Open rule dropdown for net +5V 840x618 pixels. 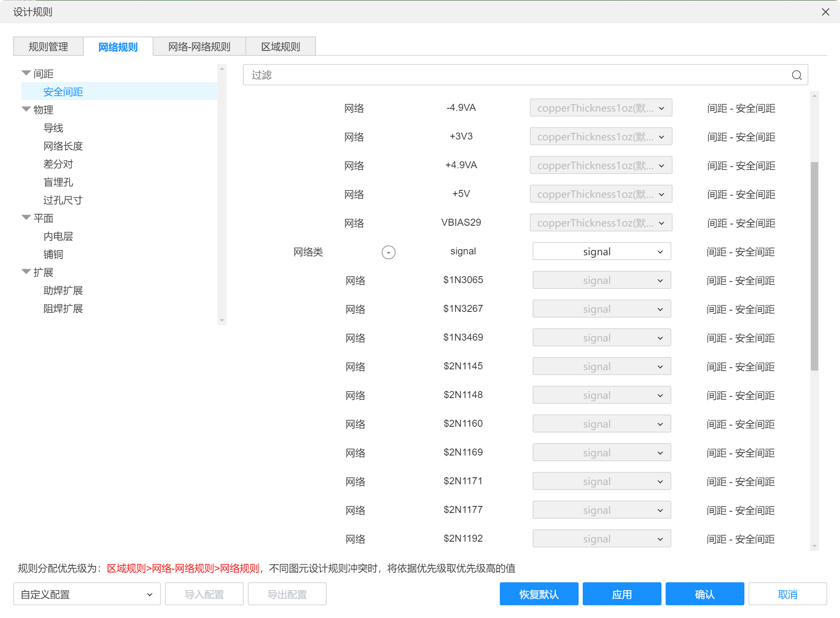(x=600, y=194)
